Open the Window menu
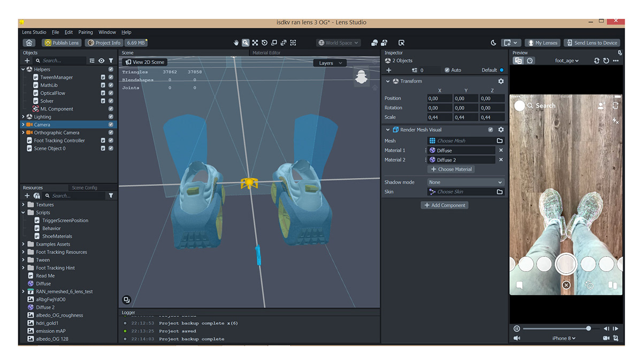642x364 pixels. point(107,32)
